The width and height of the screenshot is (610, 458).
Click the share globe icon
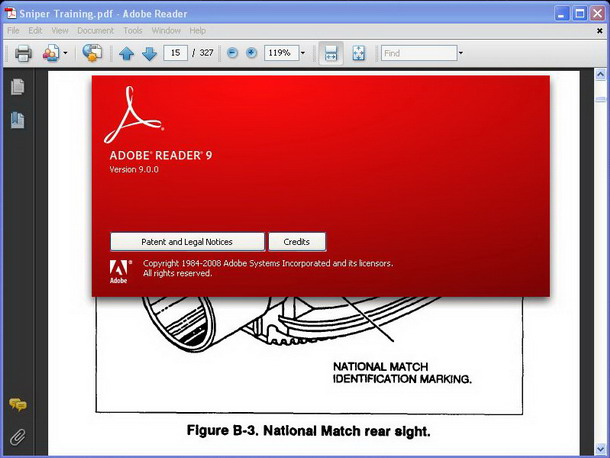pyautogui.click(x=92, y=53)
